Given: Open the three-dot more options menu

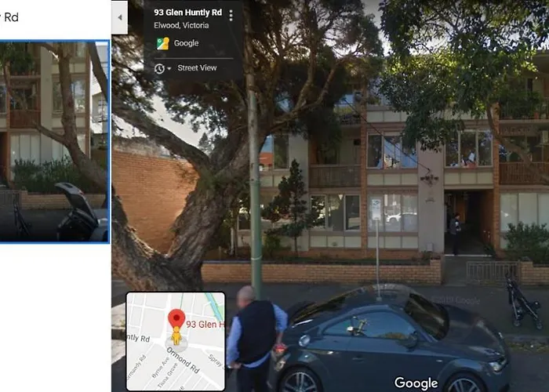Looking at the screenshot, I should (x=231, y=16).
